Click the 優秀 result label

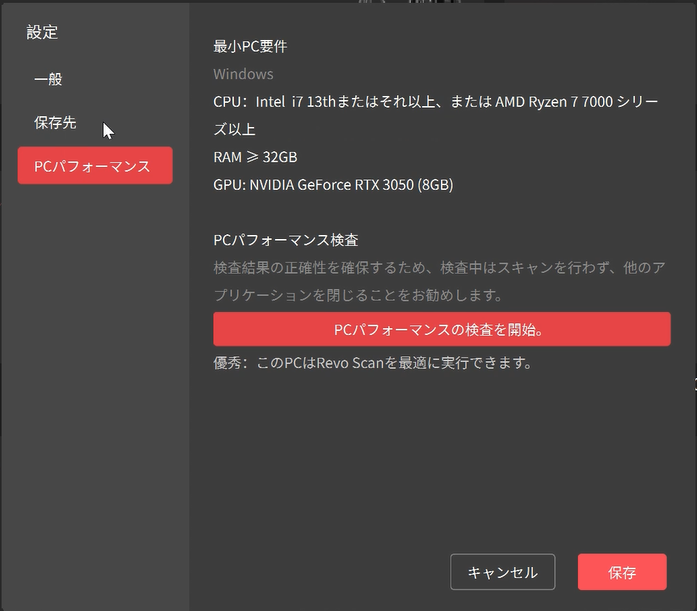(x=227, y=362)
